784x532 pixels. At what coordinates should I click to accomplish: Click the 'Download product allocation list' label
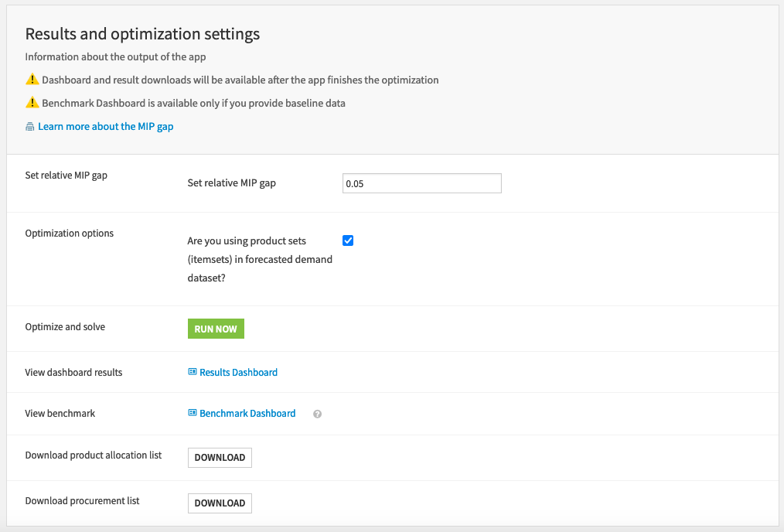[94, 455]
